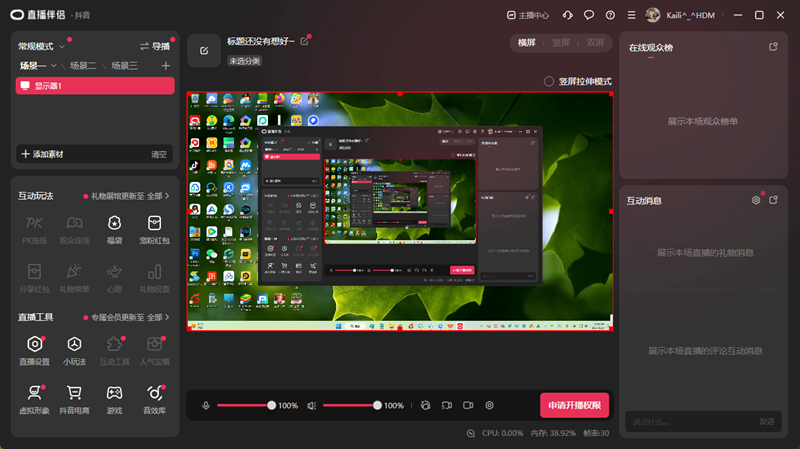This screenshot has width=800, height=449.
Task: Mute the speaker audio icon
Action: (x=312, y=405)
